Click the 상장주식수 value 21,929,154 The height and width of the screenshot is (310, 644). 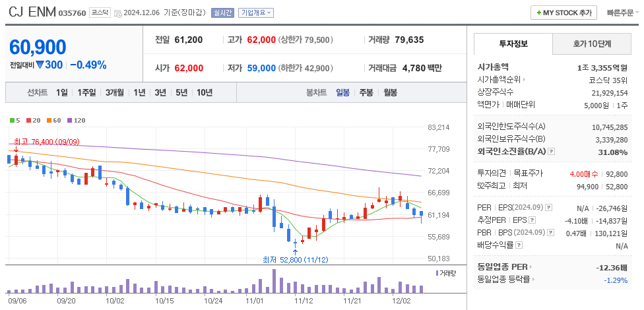pyautogui.click(x=610, y=93)
